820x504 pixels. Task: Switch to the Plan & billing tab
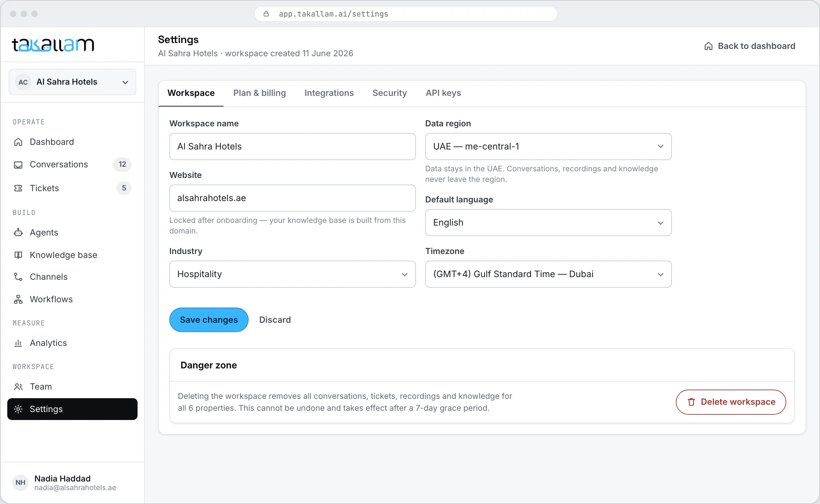(259, 93)
